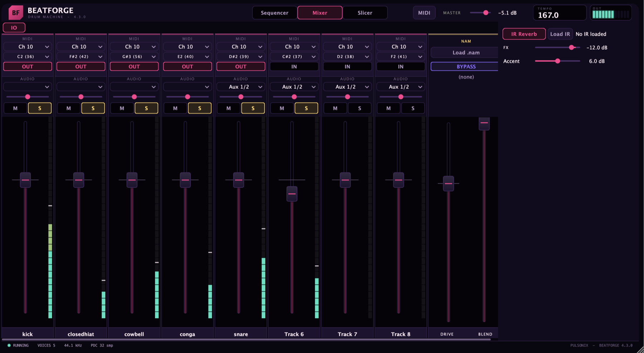Unsolo the snare track
The height and width of the screenshot is (353, 644).
pos(253,108)
